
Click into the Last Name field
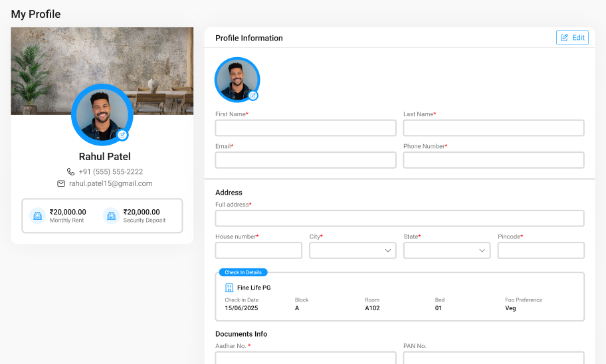pyautogui.click(x=494, y=128)
